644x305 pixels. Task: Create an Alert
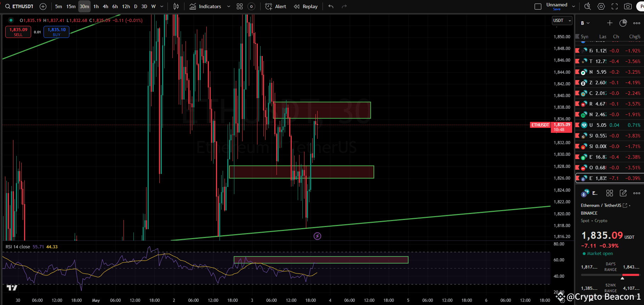point(276,6)
